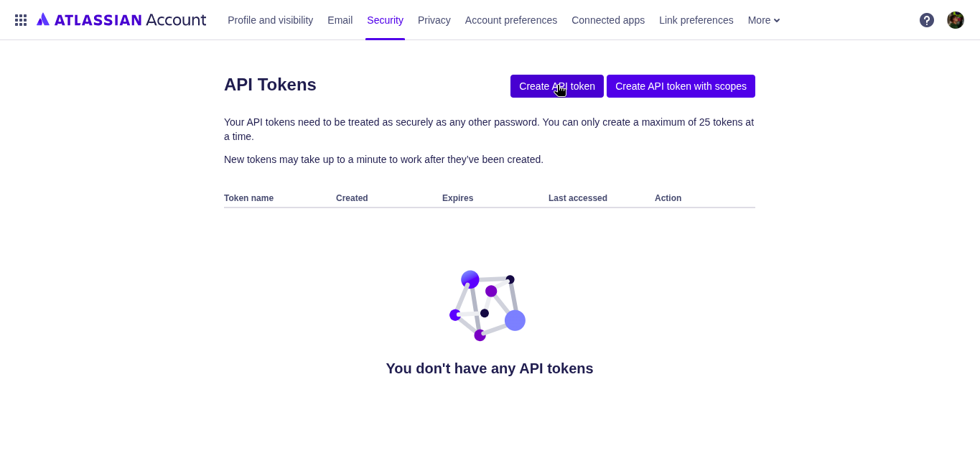This screenshot has height=466, width=980.
Task: Click Create API token button
Action: pos(556,86)
